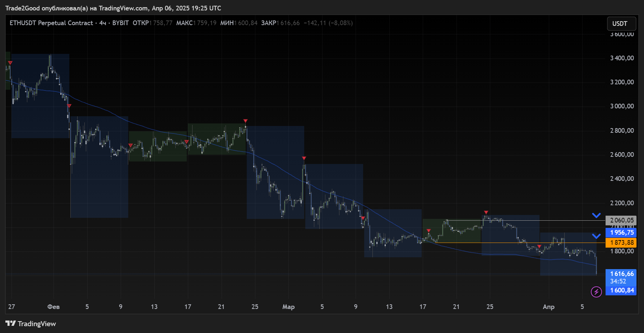Click red marker above February 17 candle

tap(186, 142)
